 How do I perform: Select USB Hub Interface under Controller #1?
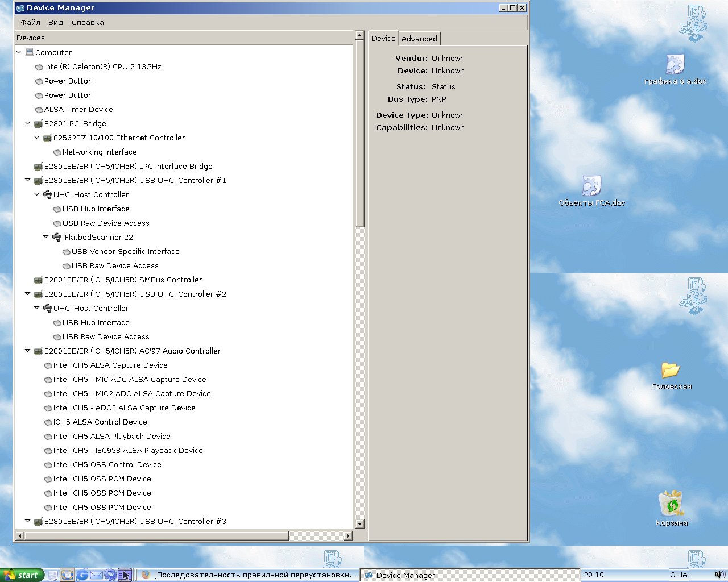coord(96,209)
